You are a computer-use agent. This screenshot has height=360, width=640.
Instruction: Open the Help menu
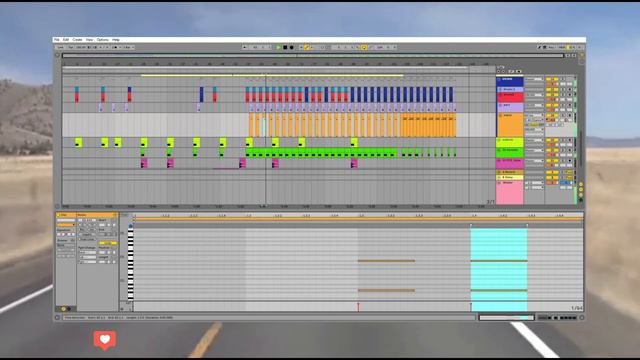tap(116, 40)
